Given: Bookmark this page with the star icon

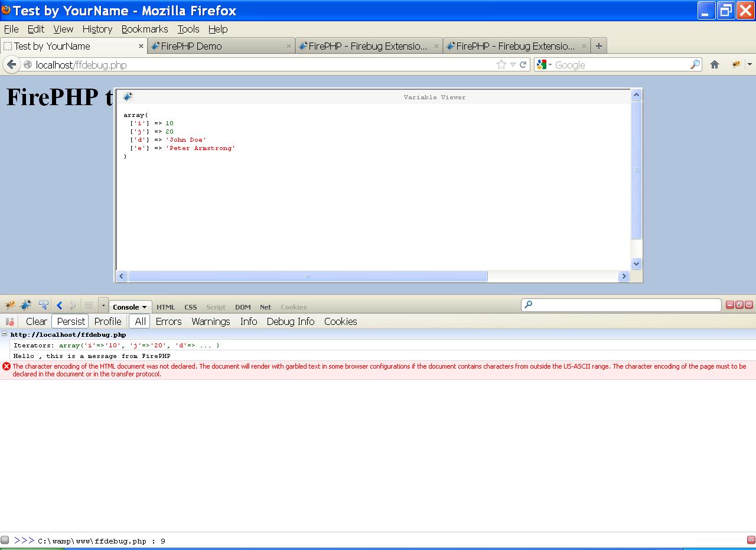Looking at the screenshot, I should [501, 64].
